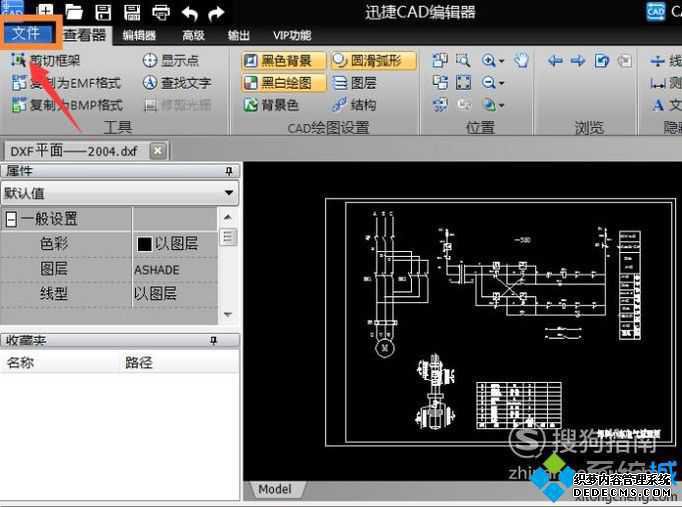Click the fit drawing to window icon

tap(463, 82)
